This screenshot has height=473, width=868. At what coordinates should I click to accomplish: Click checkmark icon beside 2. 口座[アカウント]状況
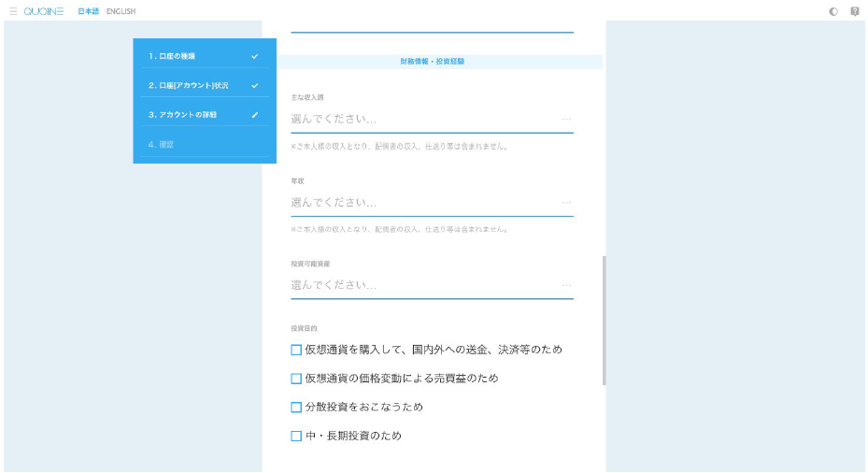[x=255, y=86]
